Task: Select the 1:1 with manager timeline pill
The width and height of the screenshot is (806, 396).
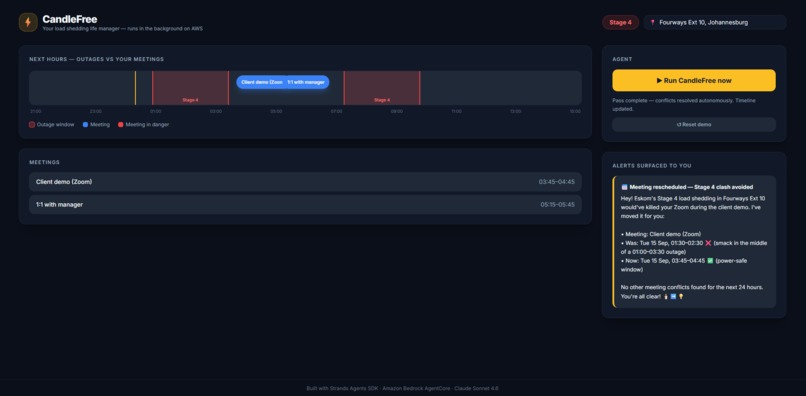Action: [x=307, y=82]
